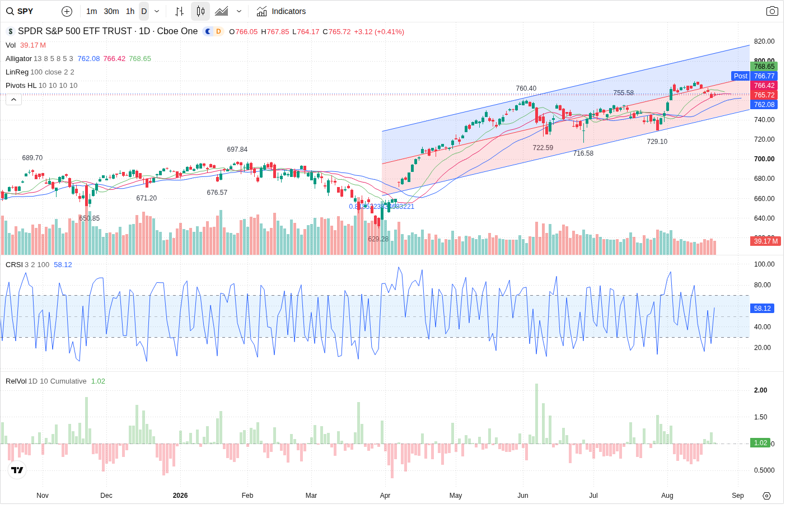Click the 722.59 pivot low label
795x532 pixels.
click(x=543, y=148)
